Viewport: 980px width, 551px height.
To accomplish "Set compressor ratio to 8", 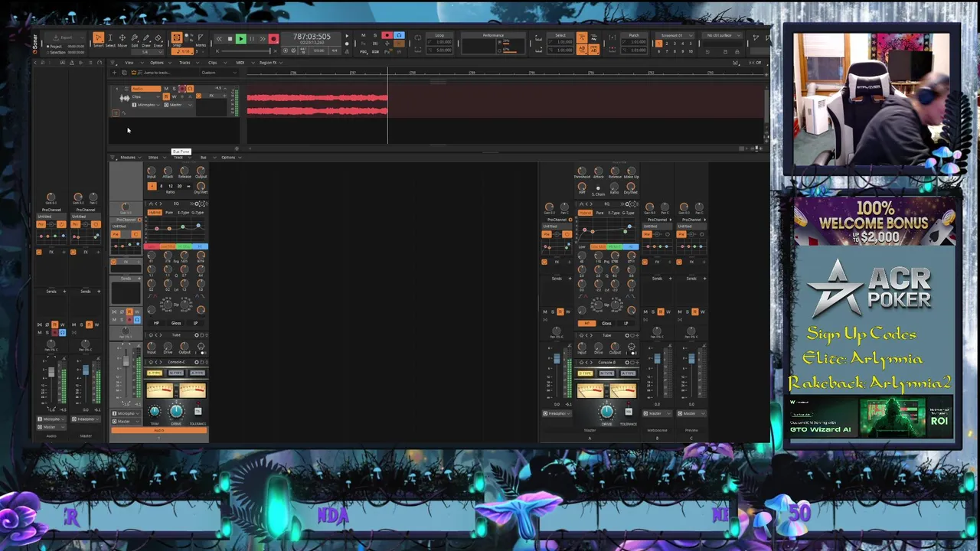I will click(x=161, y=186).
